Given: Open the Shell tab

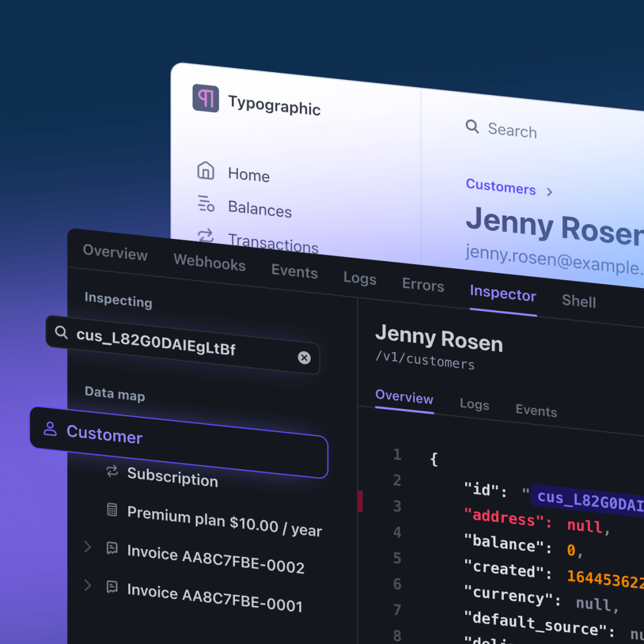Looking at the screenshot, I should click(578, 301).
